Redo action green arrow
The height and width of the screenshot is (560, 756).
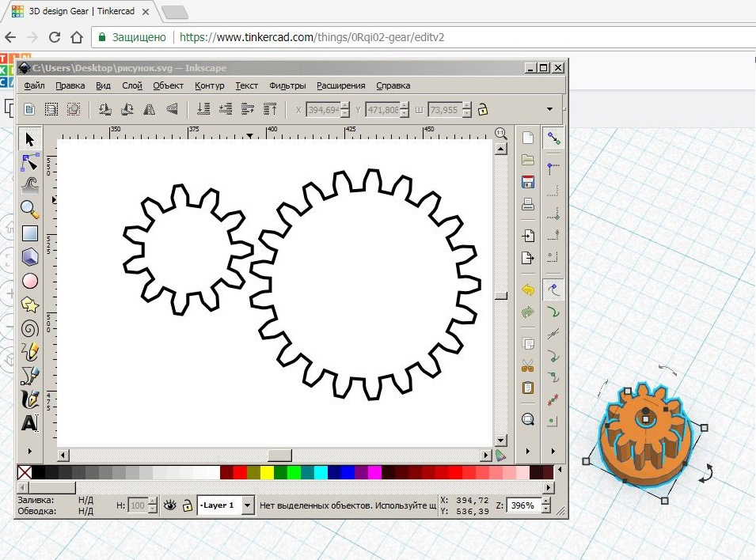(528, 312)
